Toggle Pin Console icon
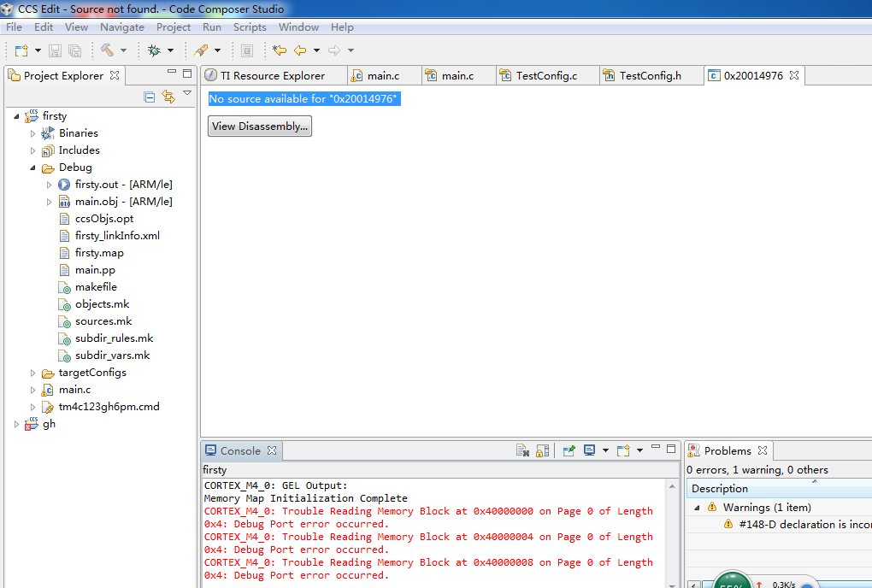The height and width of the screenshot is (588, 872). click(569, 450)
